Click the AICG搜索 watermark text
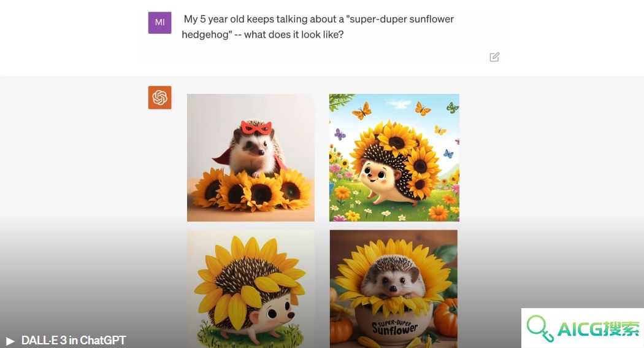Image resolution: width=644 pixels, height=348 pixels. click(x=599, y=329)
